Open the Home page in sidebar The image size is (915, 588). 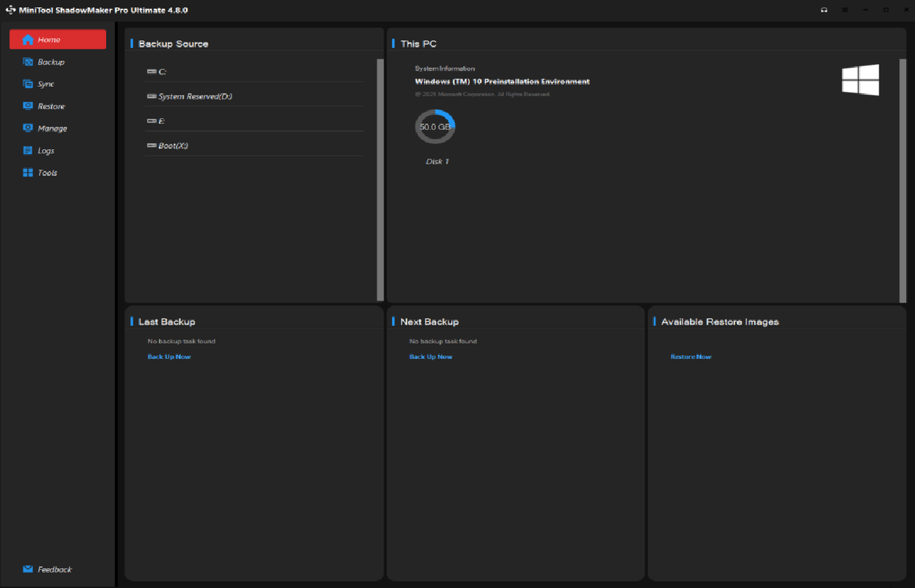tap(57, 40)
